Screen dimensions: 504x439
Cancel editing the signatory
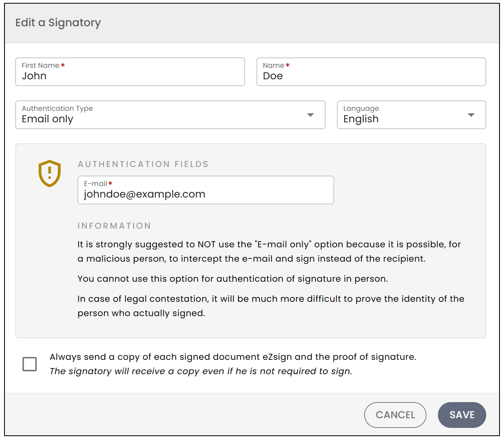(395, 415)
